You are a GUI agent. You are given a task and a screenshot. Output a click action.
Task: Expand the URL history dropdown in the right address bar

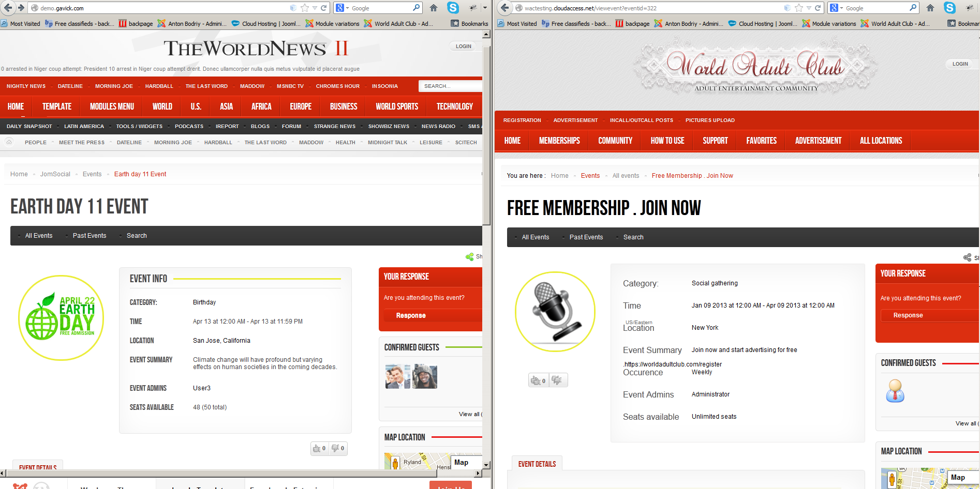click(809, 8)
